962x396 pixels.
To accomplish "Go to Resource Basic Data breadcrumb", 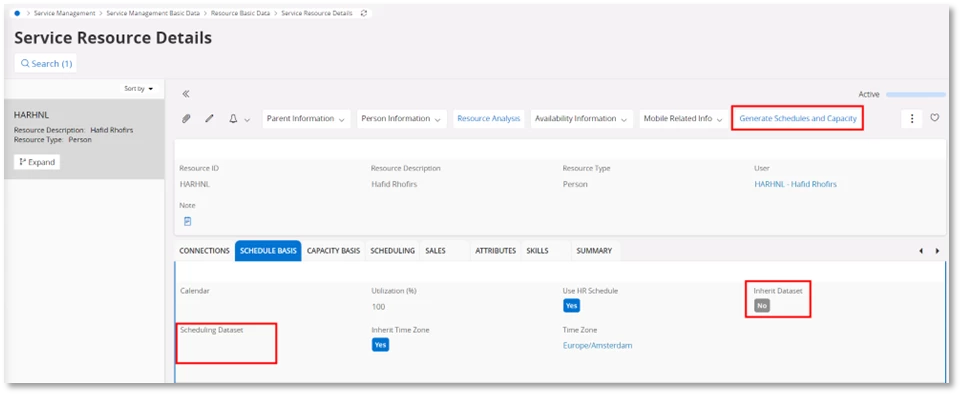I will pyautogui.click(x=240, y=13).
